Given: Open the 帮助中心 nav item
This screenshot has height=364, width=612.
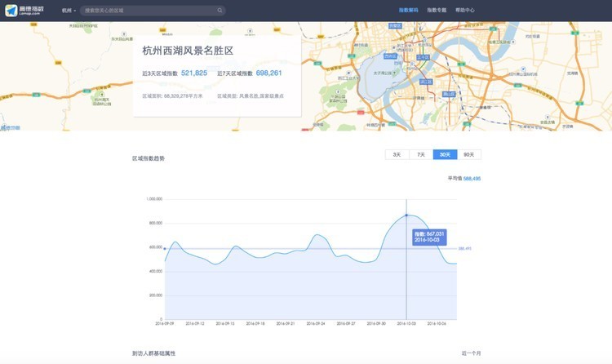Looking at the screenshot, I should [x=465, y=10].
